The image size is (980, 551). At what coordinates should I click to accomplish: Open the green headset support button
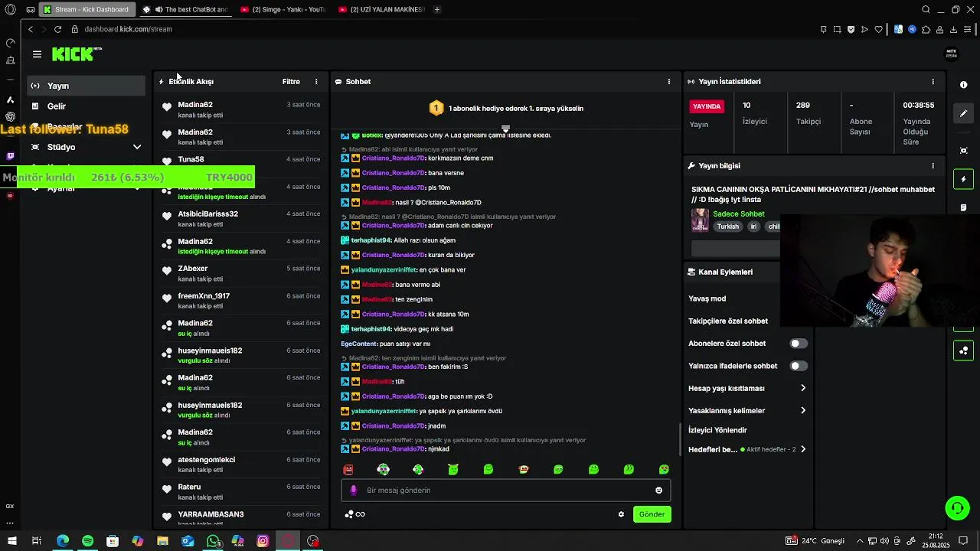957,508
